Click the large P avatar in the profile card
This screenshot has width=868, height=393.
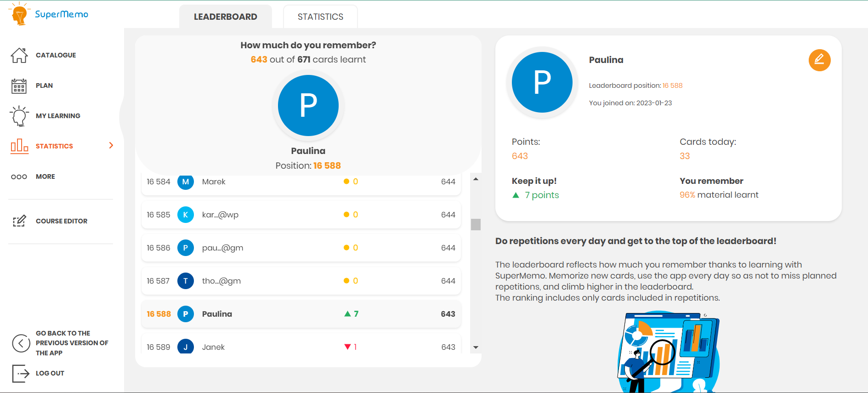pos(542,82)
